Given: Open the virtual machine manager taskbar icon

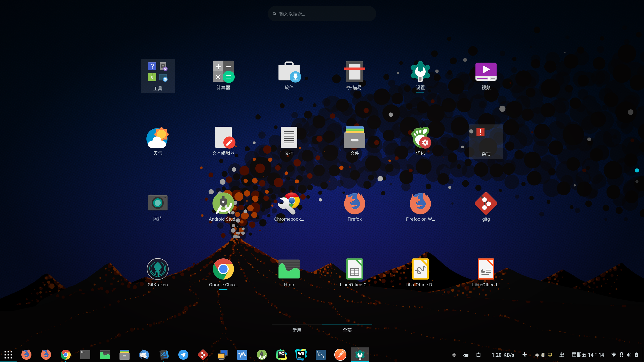Looking at the screenshot, I should point(223,355).
